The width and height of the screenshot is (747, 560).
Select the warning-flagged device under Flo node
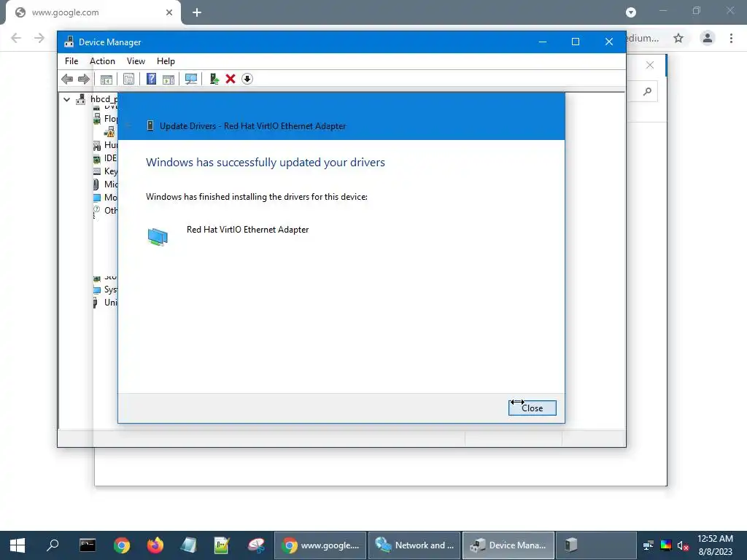pyautogui.click(x=109, y=131)
